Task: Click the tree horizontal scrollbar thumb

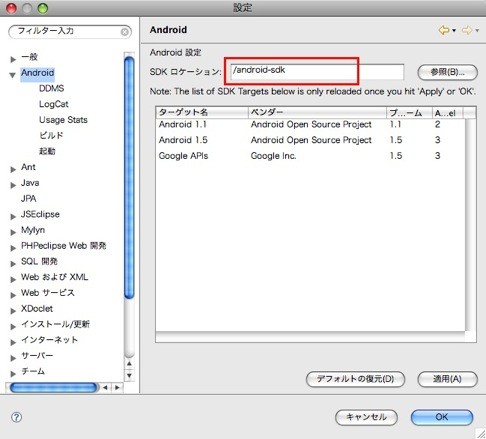Action: tap(53, 387)
